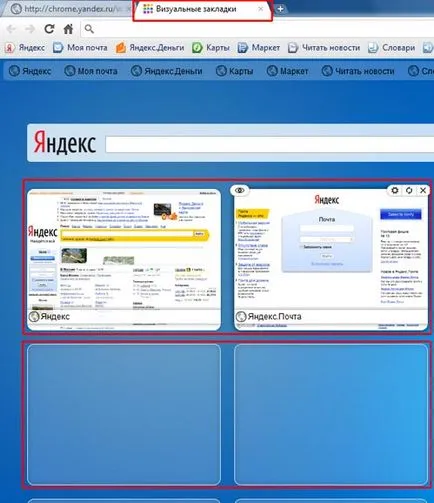
Task: Click the browser back arrow
Action: 11,29
